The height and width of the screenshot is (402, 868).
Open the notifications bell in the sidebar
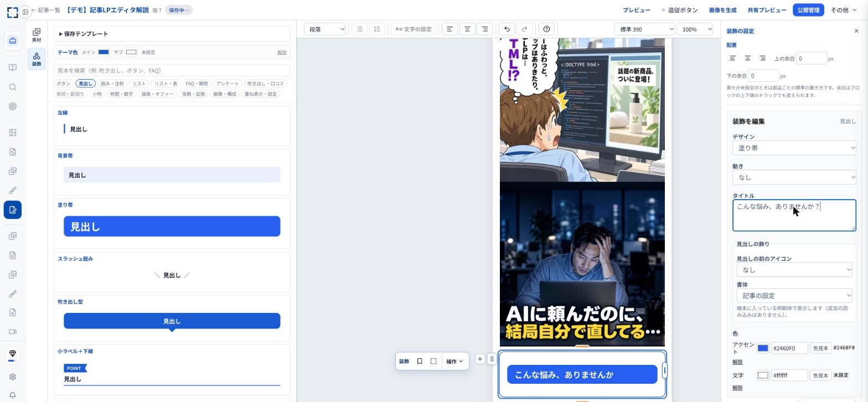(x=13, y=396)
